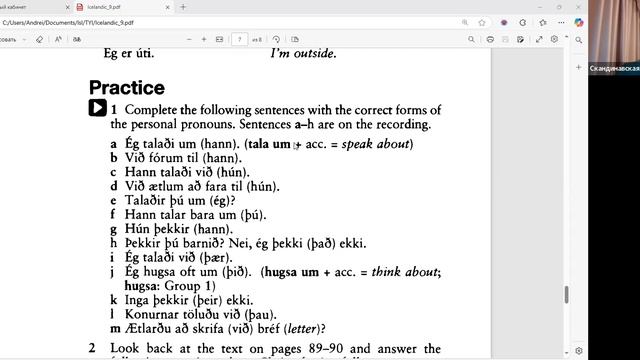Click the page number input field
This screenshot has height=360, width=640.
tap(239, 40)
